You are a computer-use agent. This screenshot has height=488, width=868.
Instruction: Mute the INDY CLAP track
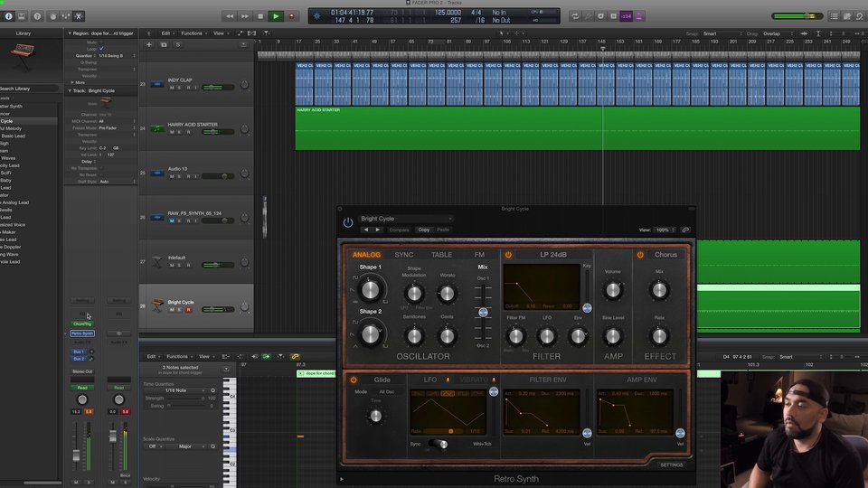coord(172,88)
